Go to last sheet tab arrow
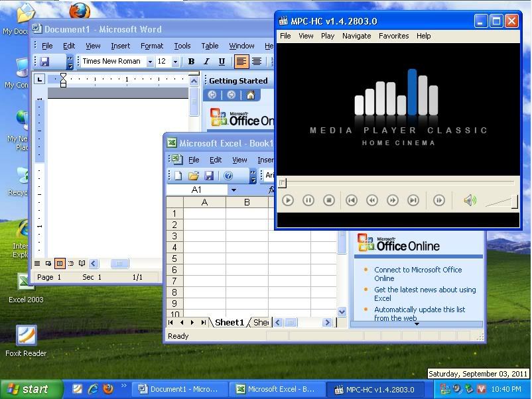Image resolution: width=532 pixels, height=399 pixels. click(203, 322)
